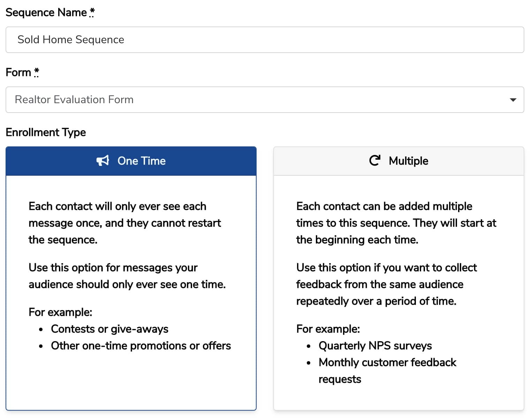Click "Contests or give-aways" bullet item
This screenshot has height=419, width=532.
pos(109,329)
